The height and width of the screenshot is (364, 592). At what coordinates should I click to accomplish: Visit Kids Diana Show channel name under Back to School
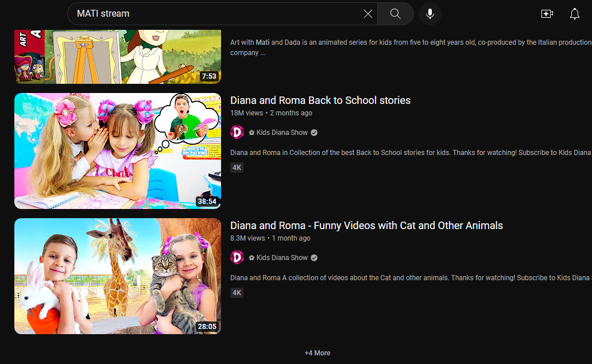click(x=278, y=133)
